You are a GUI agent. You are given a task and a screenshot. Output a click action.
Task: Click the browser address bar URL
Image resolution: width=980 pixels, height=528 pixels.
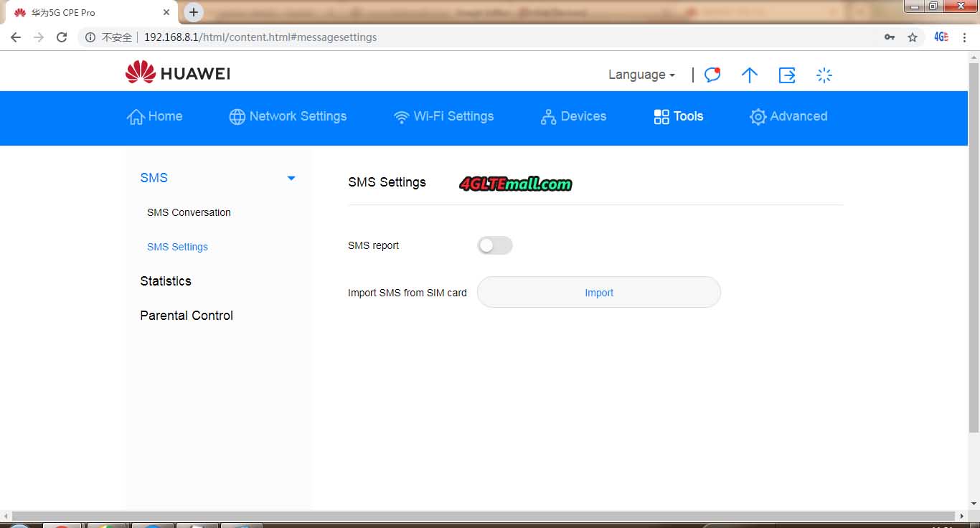[260, 37]
